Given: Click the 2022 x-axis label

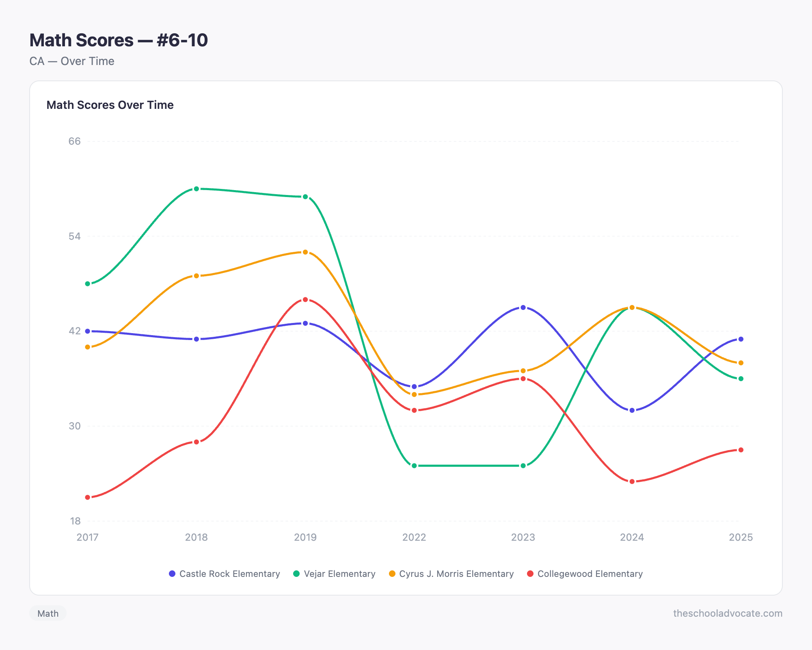Looking at the screenshot, I should point(414,537).
